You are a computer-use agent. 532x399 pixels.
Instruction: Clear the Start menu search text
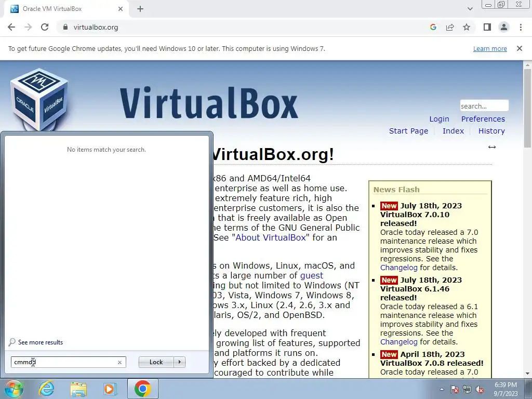(x=119, y=362)
